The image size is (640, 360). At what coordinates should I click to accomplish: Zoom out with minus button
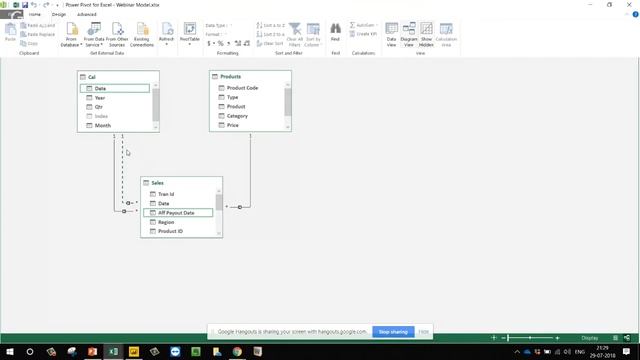(503, 338)
